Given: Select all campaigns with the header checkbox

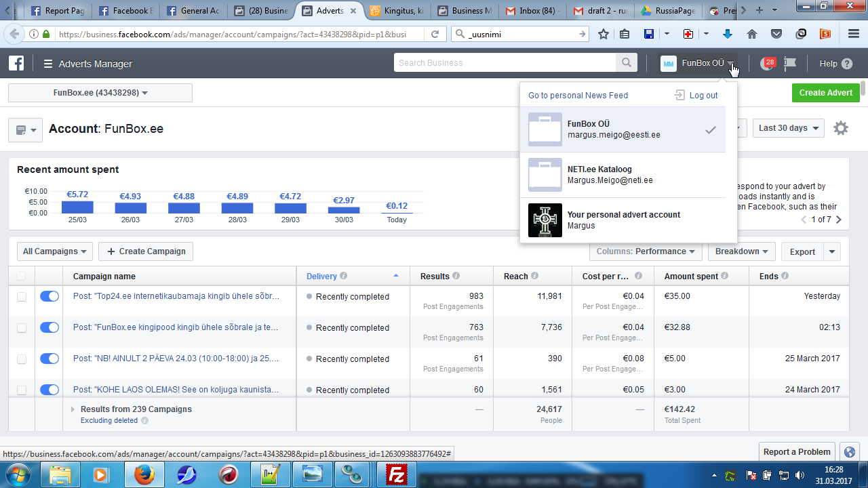Looking at the screenshot, I should tap(22, 276).
